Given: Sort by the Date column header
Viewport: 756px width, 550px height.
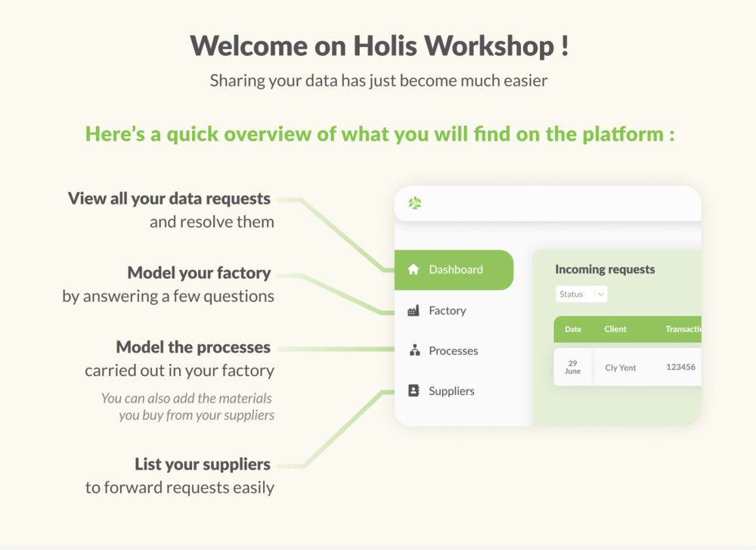Looking at the screenshot, I should 573,329.
